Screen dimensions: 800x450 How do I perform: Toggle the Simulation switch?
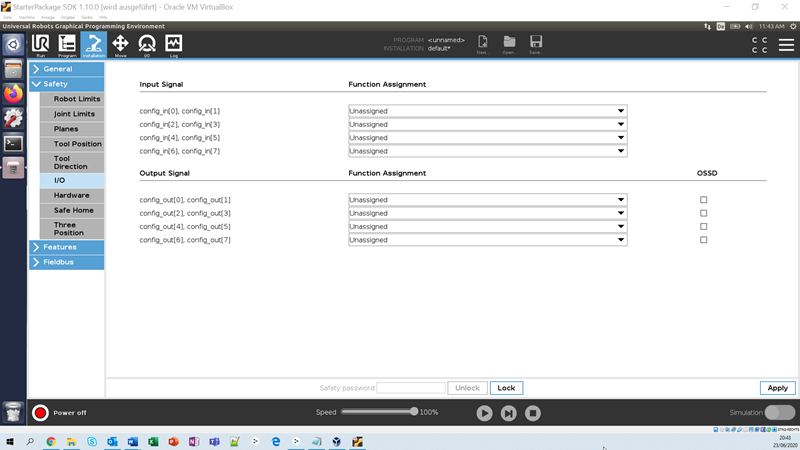779,412
